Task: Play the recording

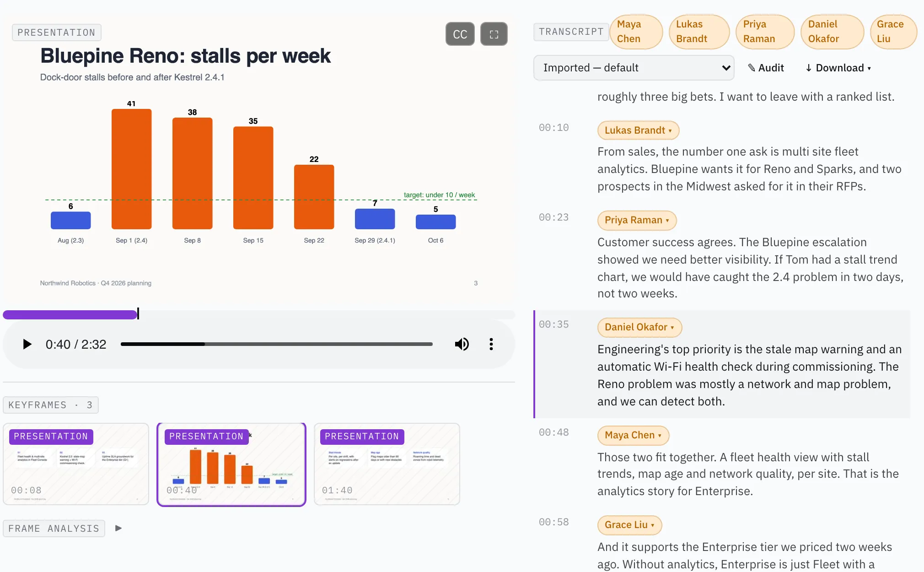Action: point(27,344)
